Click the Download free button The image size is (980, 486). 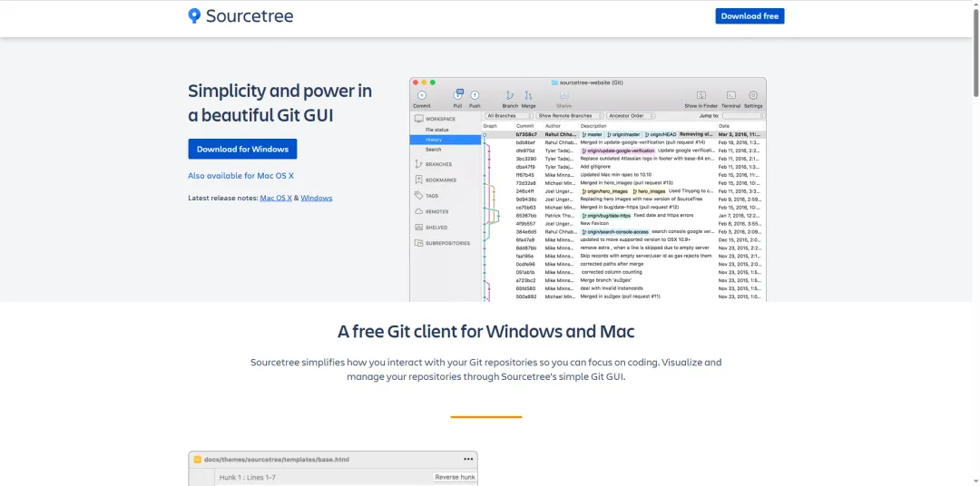coord(750,16)
